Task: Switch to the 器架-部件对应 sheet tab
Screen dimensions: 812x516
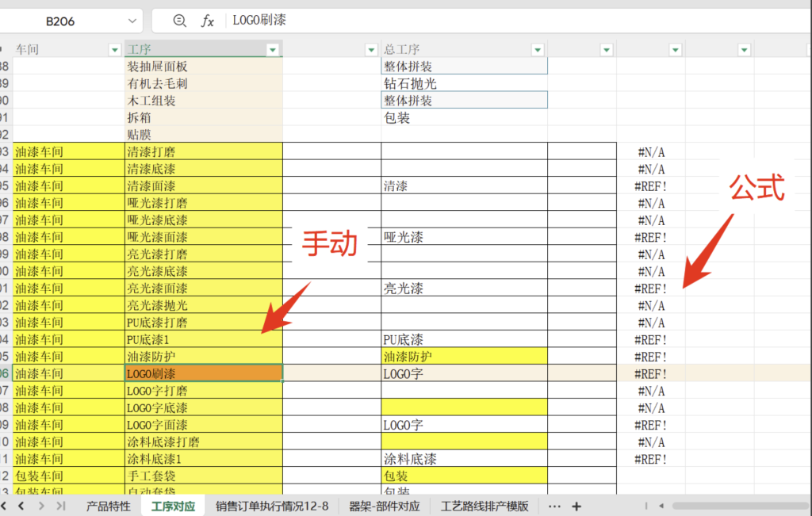Action: click(385, 506)
